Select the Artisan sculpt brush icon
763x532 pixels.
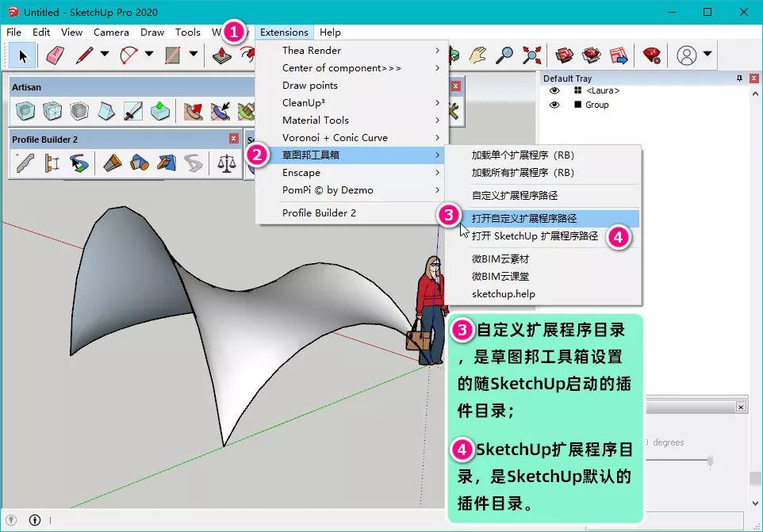pos(194,111)
